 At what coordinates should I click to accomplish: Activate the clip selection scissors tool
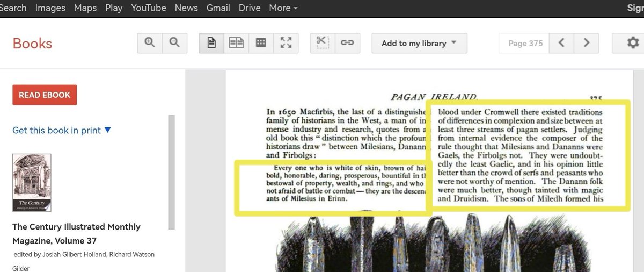[323, 43]
